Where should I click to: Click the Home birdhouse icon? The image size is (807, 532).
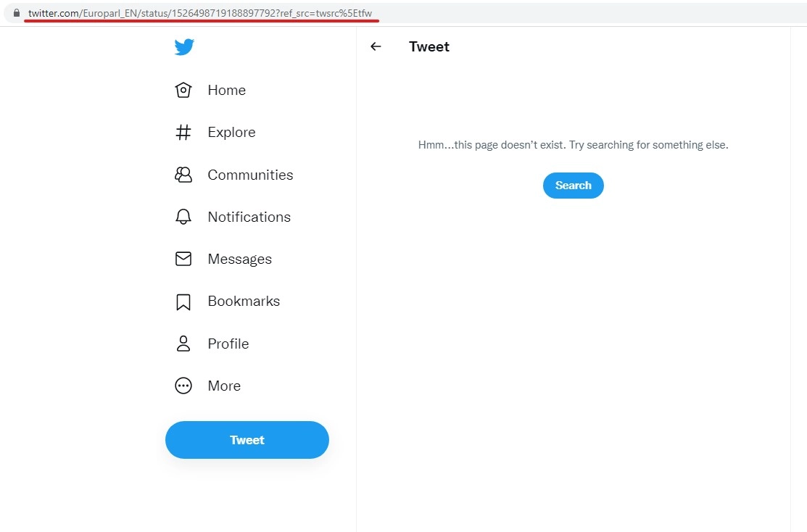183,90
